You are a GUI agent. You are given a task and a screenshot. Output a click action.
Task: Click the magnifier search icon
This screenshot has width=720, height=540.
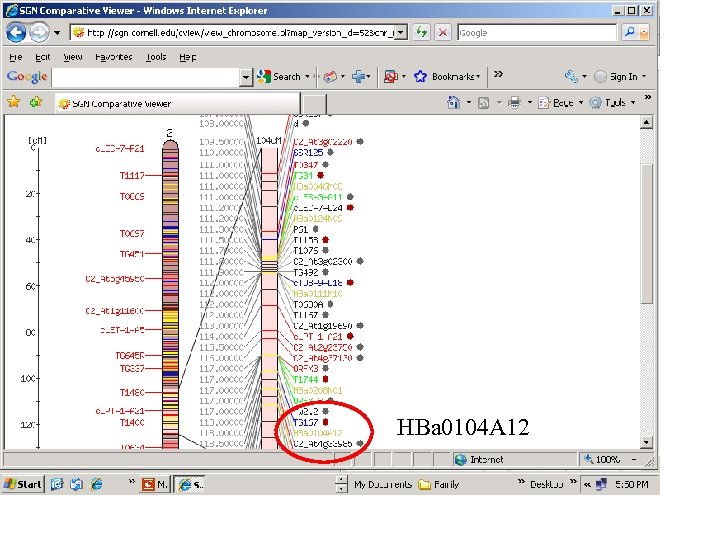[x=630, y=32]
